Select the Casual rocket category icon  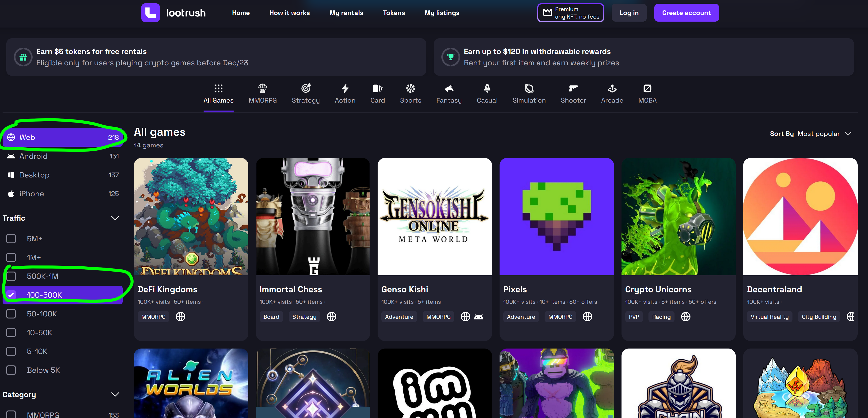(x=487, y=88)
